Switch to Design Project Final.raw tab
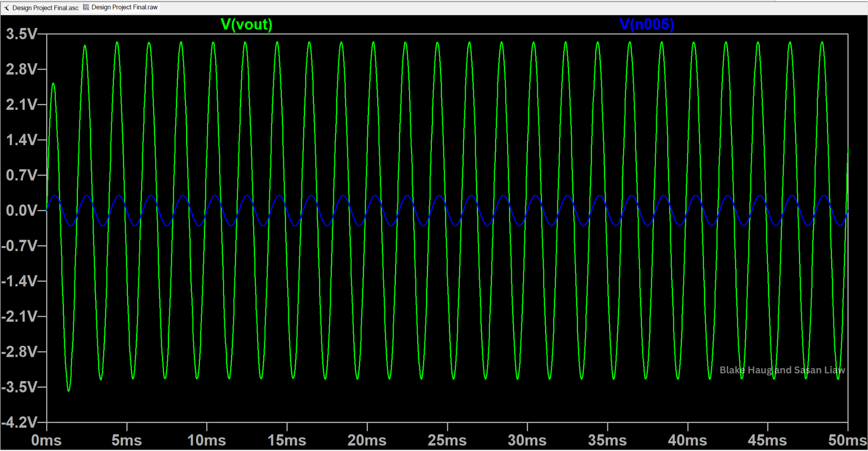 pos(120,7)
